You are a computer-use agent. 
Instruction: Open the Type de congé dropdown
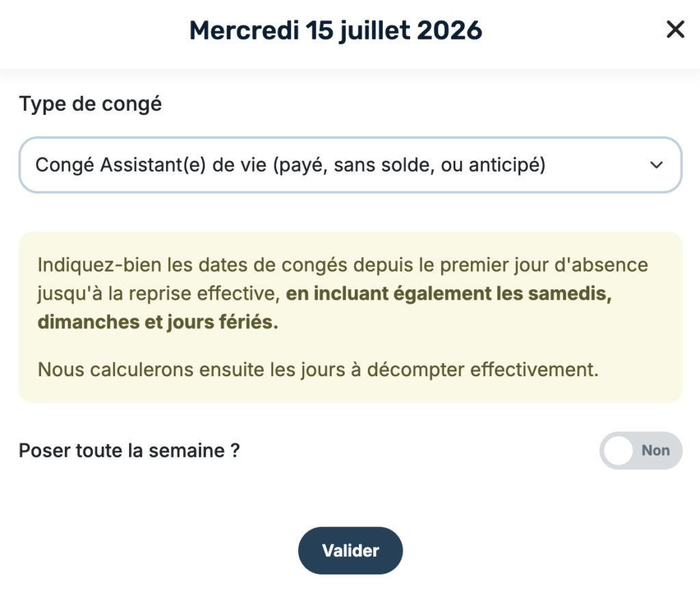pos(351,165)
